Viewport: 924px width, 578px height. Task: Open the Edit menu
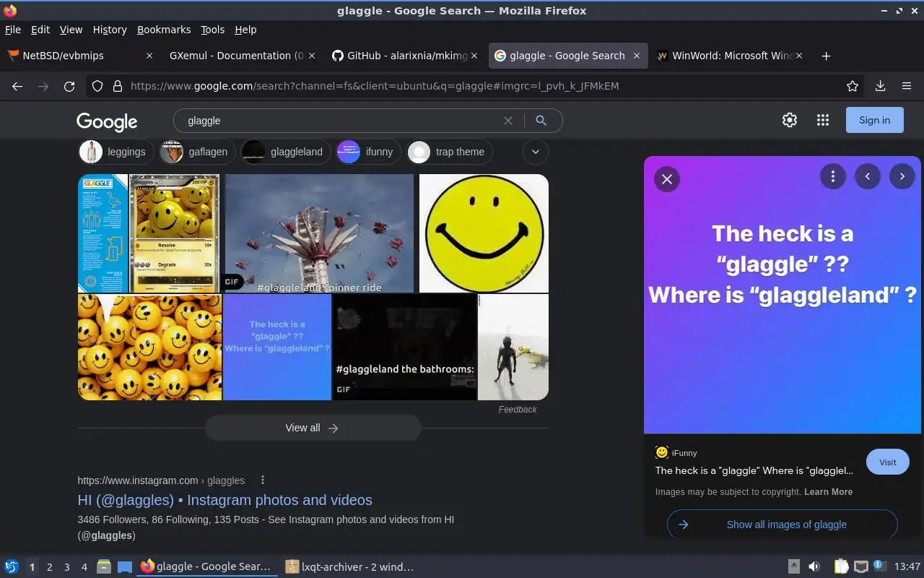(x=40, y=30)
